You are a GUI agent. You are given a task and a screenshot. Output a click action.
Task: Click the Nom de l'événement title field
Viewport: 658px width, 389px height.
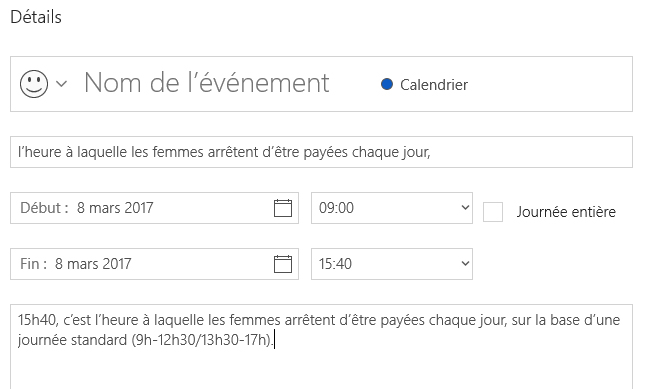click(206, 83)
